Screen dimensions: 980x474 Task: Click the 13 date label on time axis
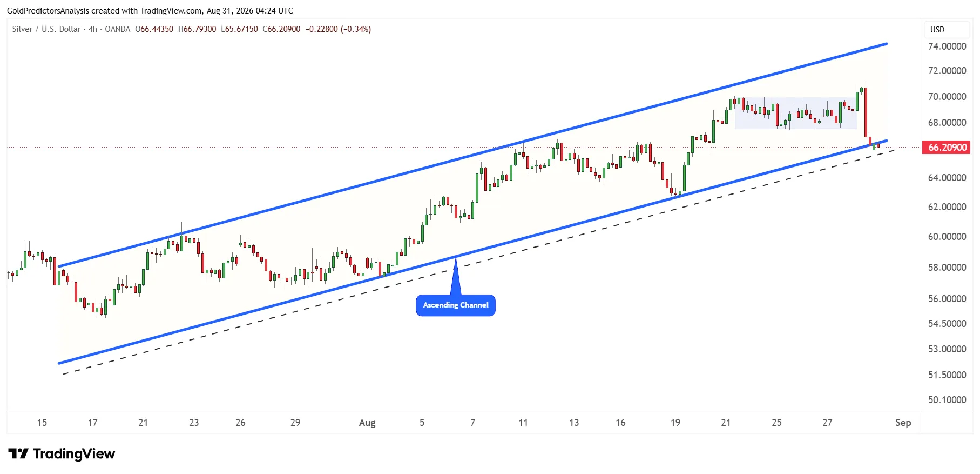tap(574, 423)
